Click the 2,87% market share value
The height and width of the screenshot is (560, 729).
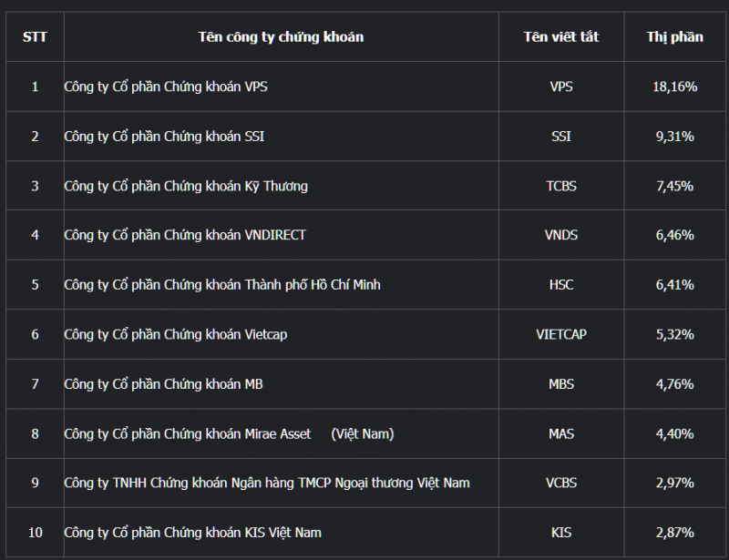coord(674,533)
